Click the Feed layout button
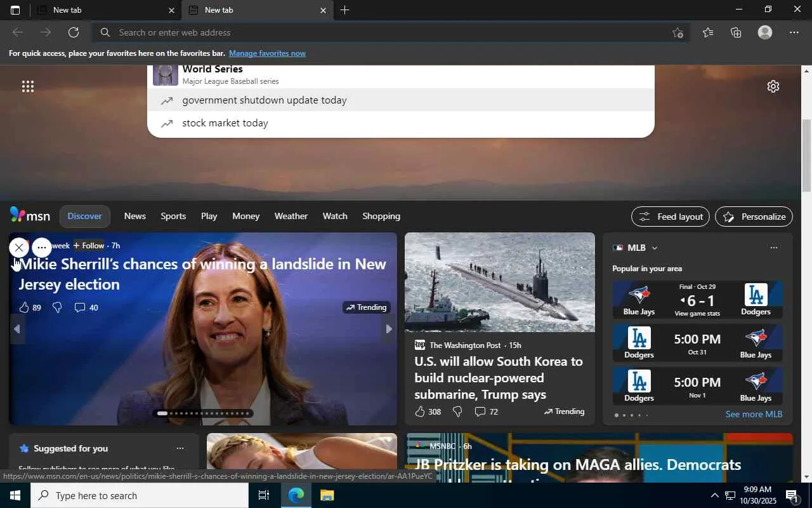 (x=671, y=217)
